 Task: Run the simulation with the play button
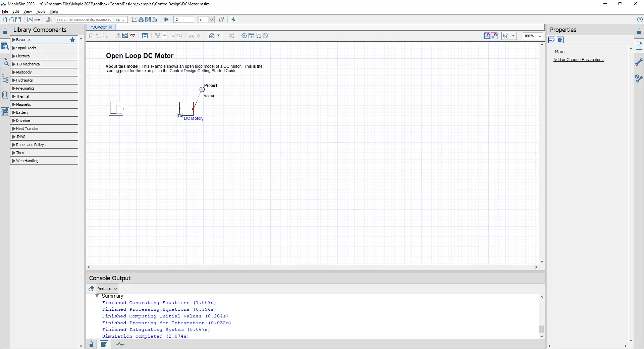pos(166,19)
